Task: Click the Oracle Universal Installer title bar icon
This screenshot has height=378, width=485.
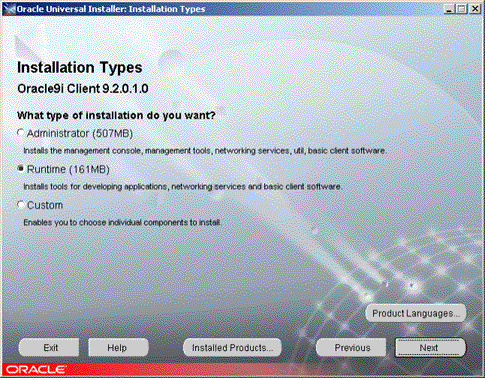Action: (9, 9)
